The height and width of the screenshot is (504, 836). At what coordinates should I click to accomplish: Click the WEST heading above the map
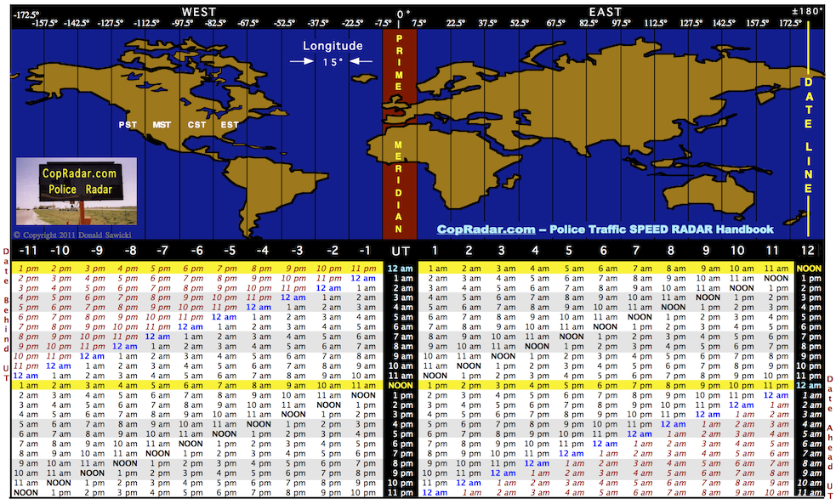pos(199,12)
